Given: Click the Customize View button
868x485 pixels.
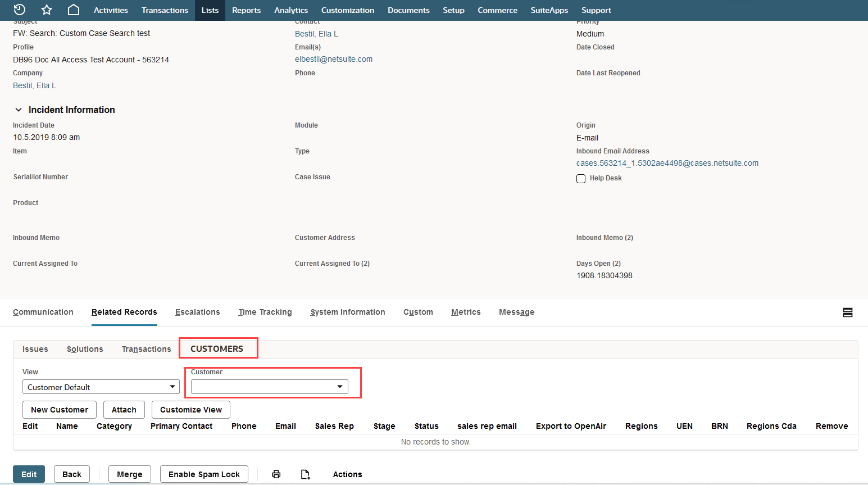Looking at the screenshot, I should tap(191, 410).
